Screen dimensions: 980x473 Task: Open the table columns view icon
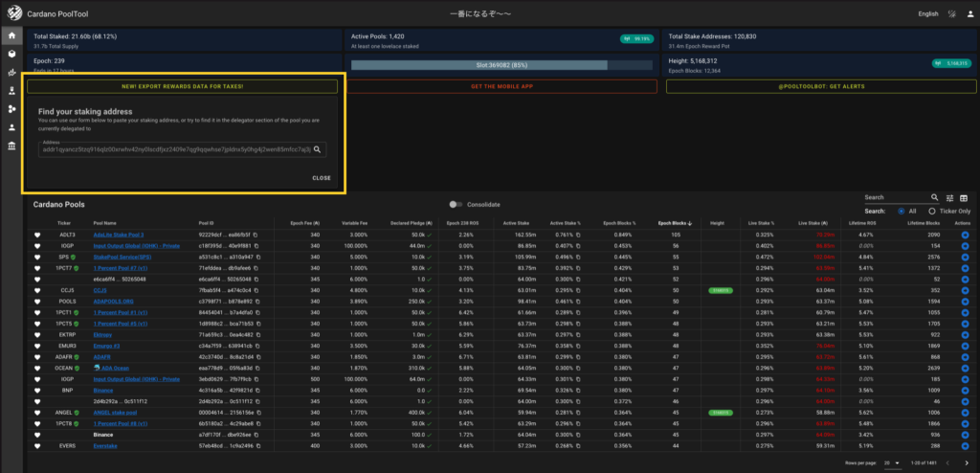pyautogui.click(x=964, y=197)
